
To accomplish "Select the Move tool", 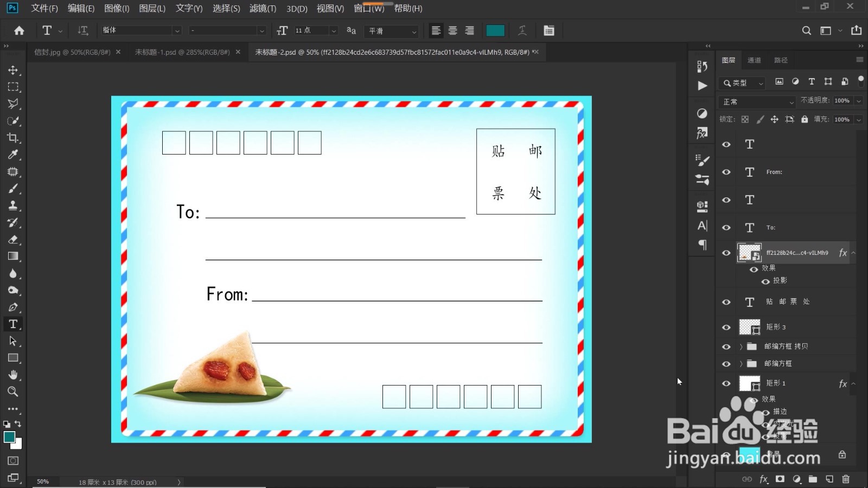I will tap(13, 70).
